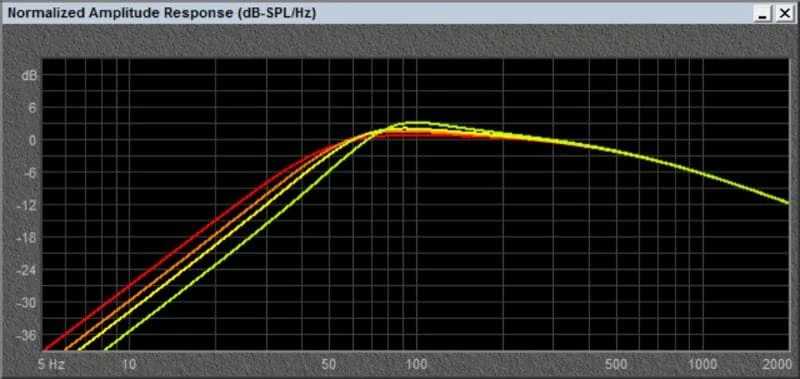This screenshot has width=800, height=379.
Task: Click the '100' frequency axis label
Action: tap(417, 364)
